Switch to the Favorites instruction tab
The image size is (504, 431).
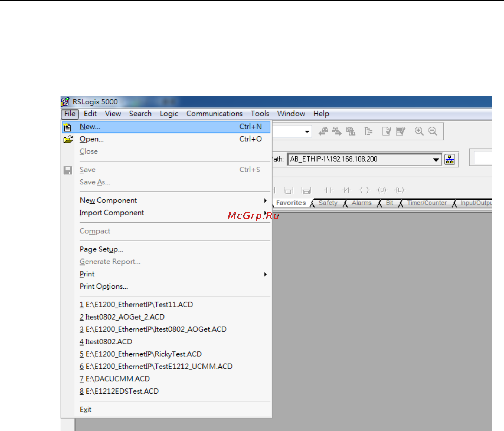tap(291, 203)
